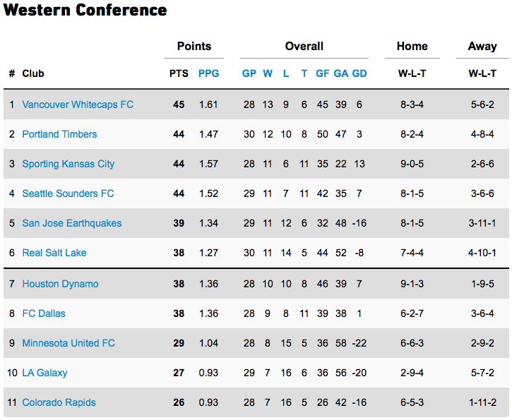Visit the San Jose Earthquakes link
The image size is (512, 420).
coord(72,223)
